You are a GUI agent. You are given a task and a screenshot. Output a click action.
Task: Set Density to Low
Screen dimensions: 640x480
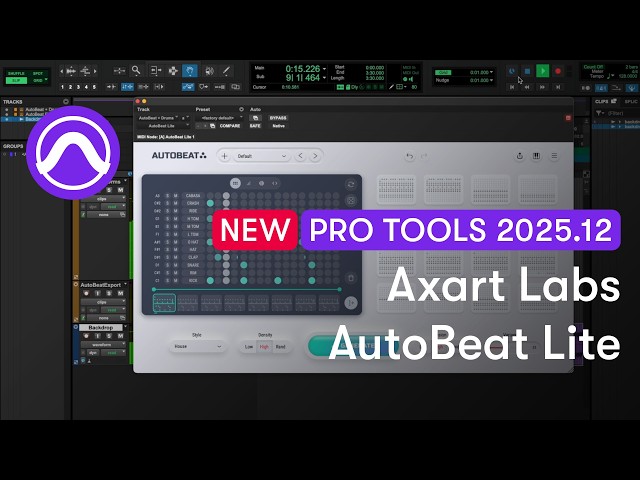tap(249, 347)
